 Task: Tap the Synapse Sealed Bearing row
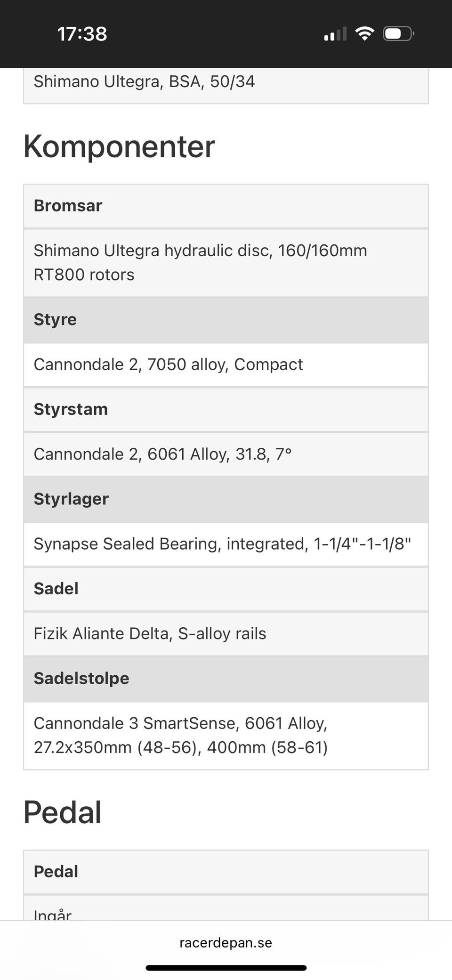pyautogui.click(x=226, y=544)
